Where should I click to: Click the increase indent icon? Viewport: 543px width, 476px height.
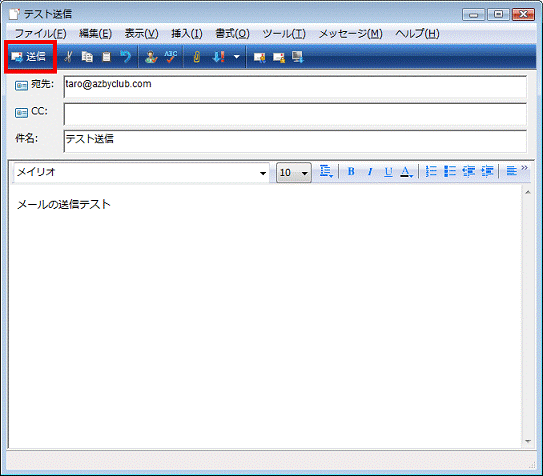[x=487, y=171]
